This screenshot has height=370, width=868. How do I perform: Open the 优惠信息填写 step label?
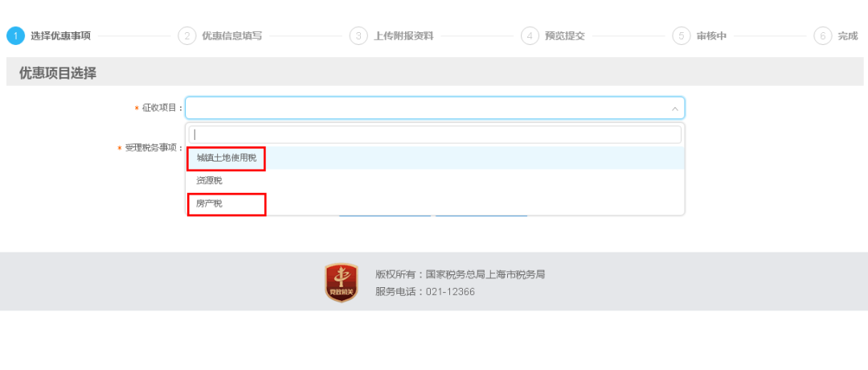pyautogui.click(x=231, y=36)
